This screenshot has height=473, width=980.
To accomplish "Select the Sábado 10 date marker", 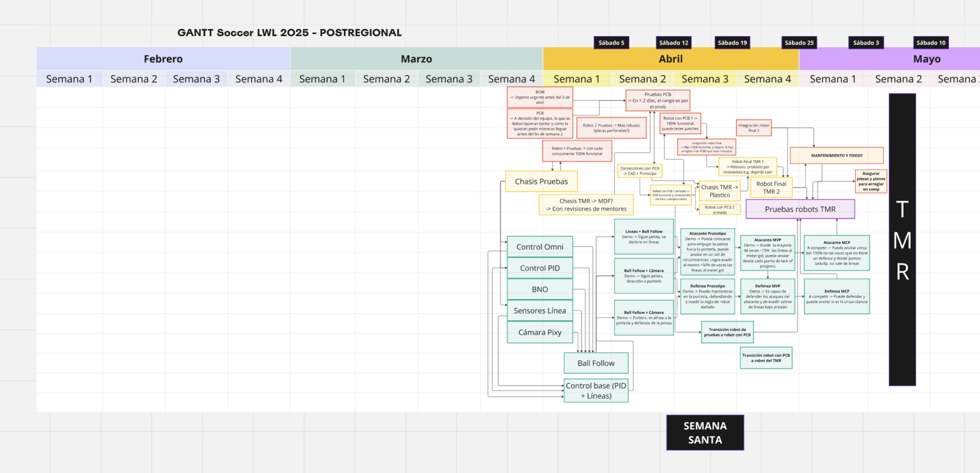I will pyautogui.click(x=931, y=43).
